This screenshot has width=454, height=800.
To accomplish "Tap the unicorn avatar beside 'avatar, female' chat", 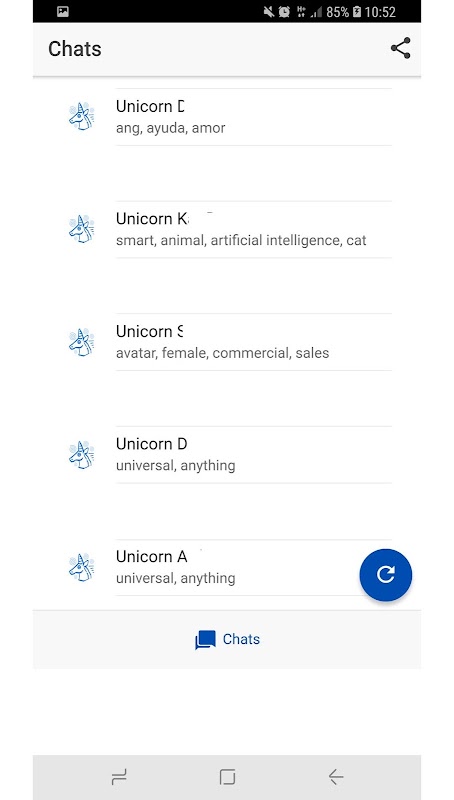I will pyautogui.click(x=82, y=342).
